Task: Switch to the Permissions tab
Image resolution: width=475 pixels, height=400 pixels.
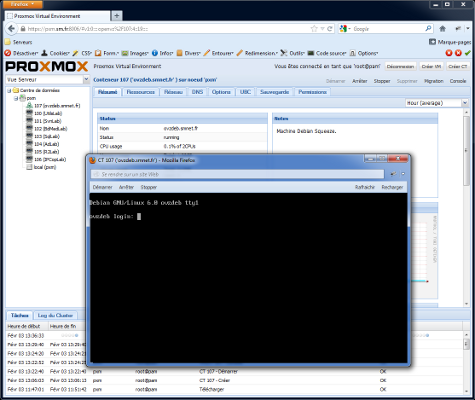Action: (x=312, y=92)
